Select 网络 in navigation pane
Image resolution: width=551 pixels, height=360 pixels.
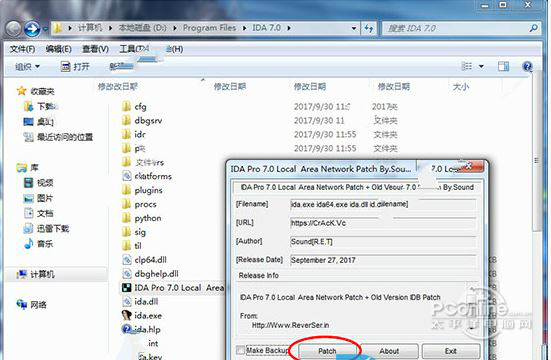[31, 304]
